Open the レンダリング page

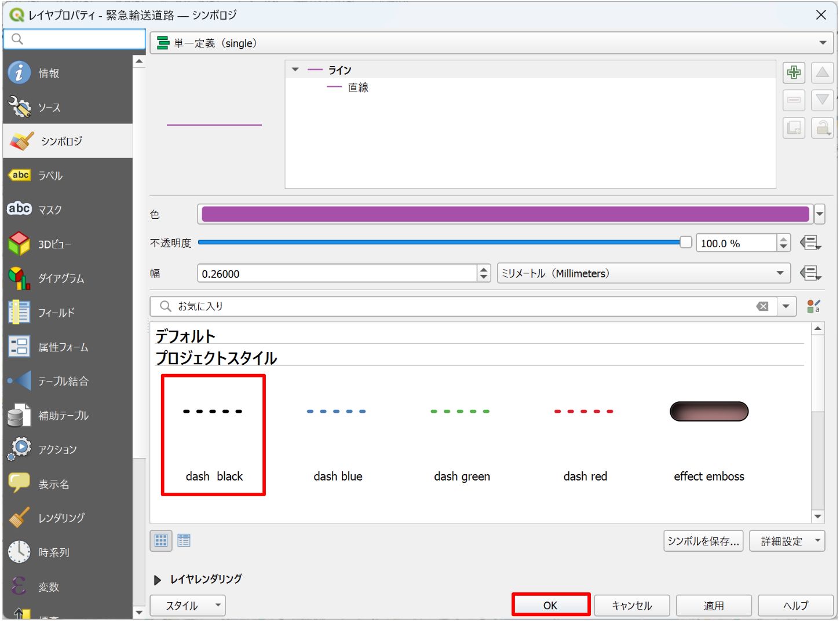coord(68,518)
